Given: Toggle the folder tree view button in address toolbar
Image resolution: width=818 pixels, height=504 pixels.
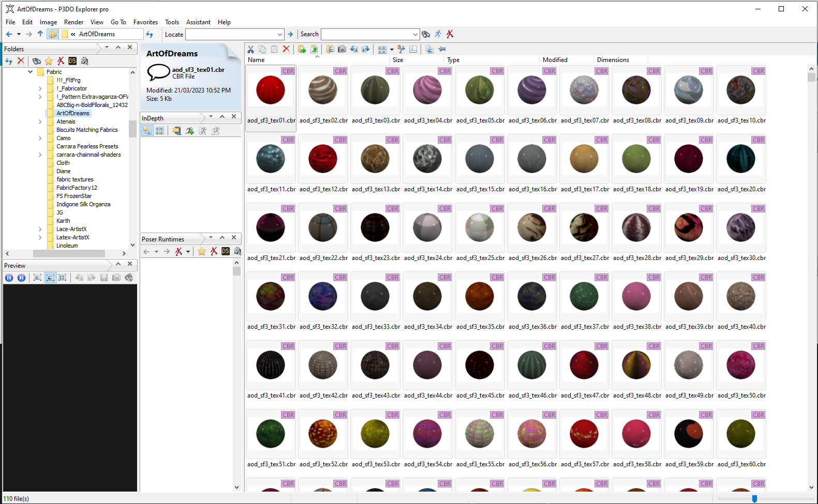Looking at the screenshot, I should click(x=53, y=34).
